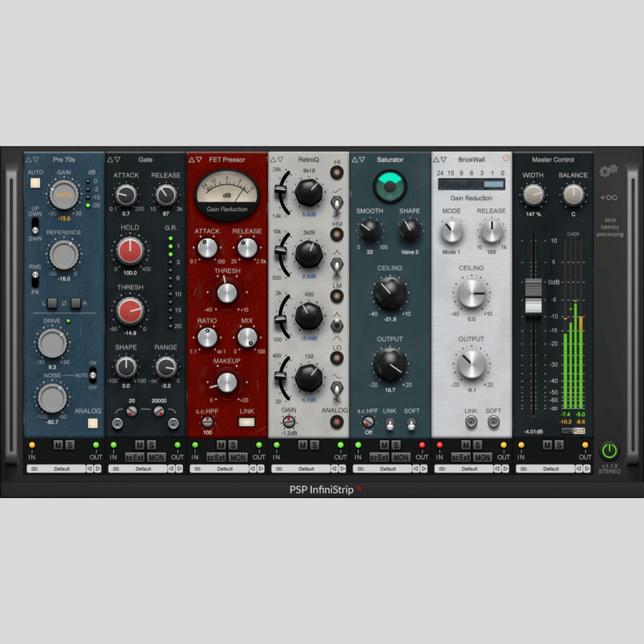644x644 pixels.
Task: Solo the Pre 70s module with S
Action: (x=70, y=445)
